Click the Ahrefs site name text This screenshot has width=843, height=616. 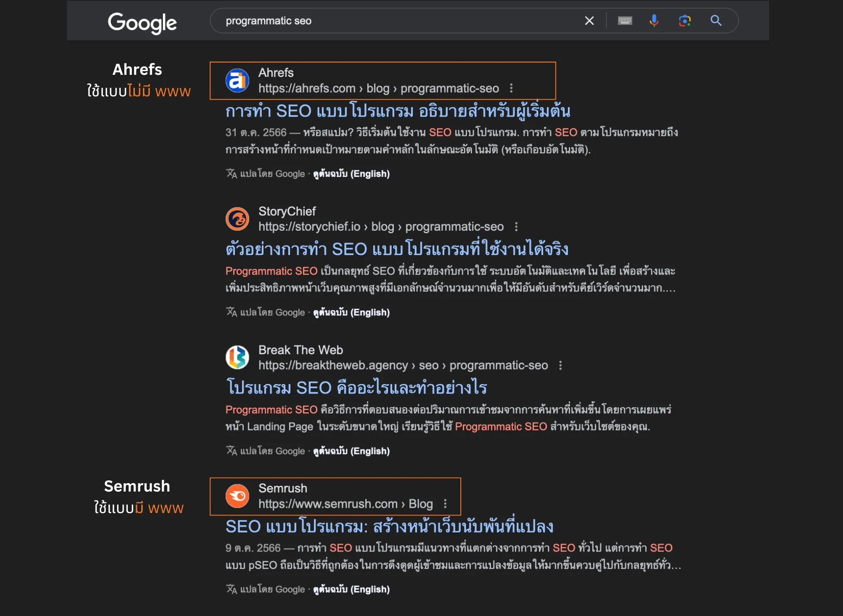click(x=276, y=73)
